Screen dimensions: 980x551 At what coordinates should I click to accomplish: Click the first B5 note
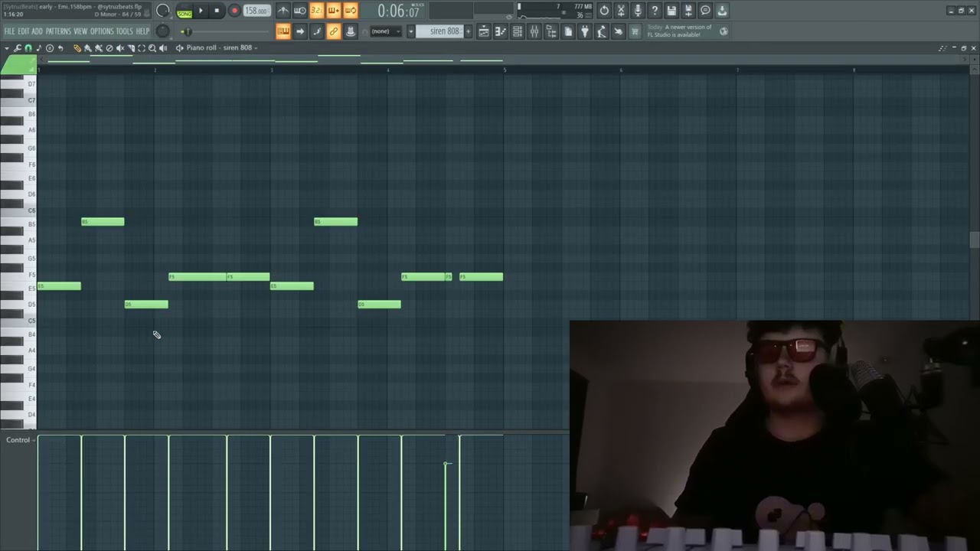(x=103, y=222)
